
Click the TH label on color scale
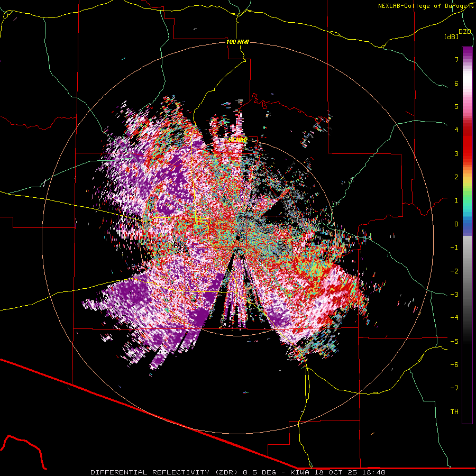[454, 411]
